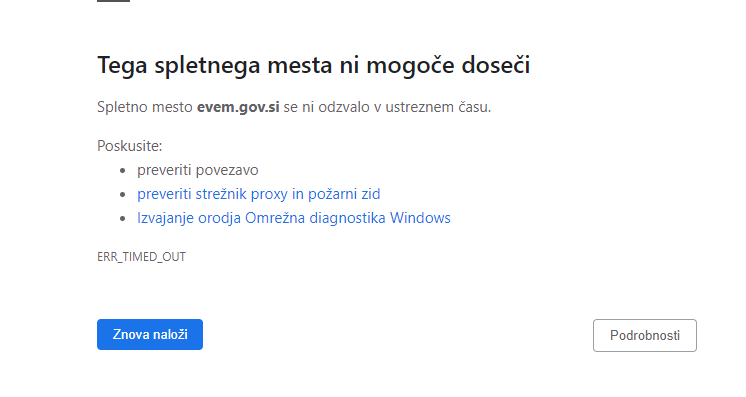The height and width of the screenshot is (397, 746).
Task: Click the ERR_TIMED_OUT error code
Action: click(x=141, y=257)
